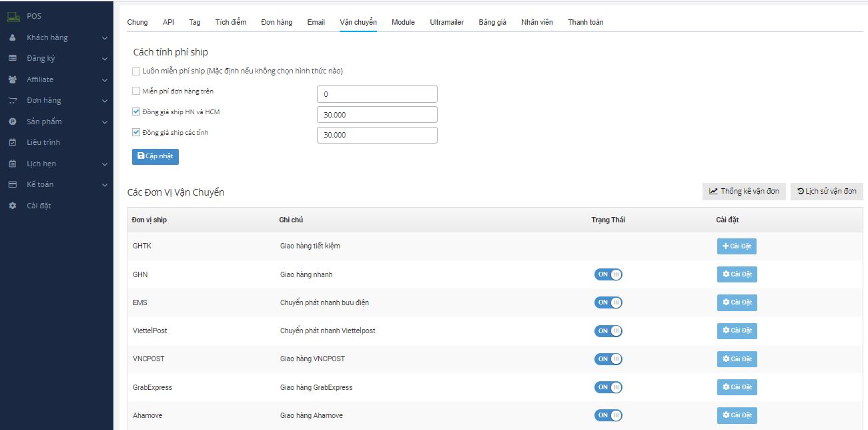Uncheck Đồng giá ship HN và HCM
Screen dimensions: 868x430
click(x=136, y=112)
